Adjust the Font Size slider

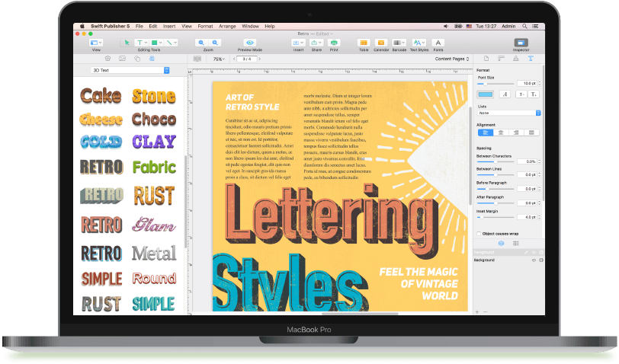(x=495, y=84)
